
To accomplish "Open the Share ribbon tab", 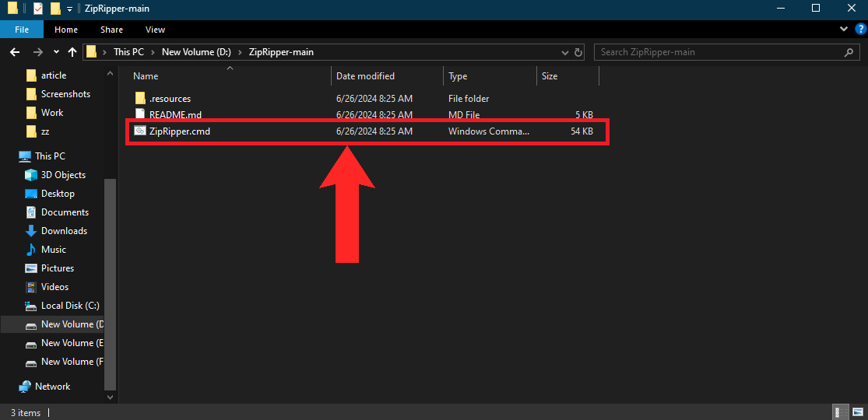I will pos(111,30).
